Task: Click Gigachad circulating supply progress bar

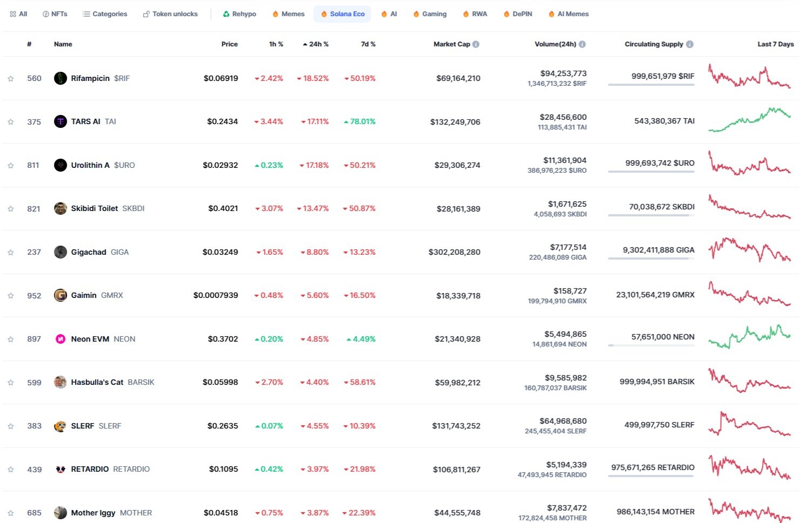Action: coord(651,259)
